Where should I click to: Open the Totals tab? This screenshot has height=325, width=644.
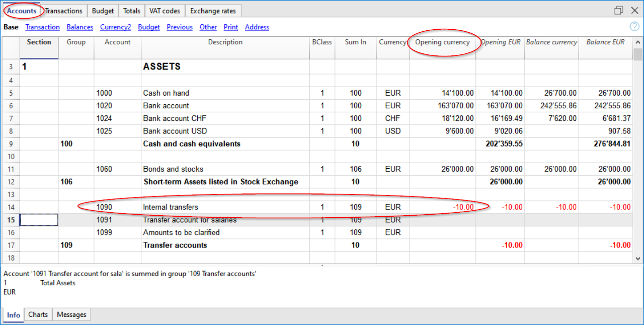click(131, 11)
